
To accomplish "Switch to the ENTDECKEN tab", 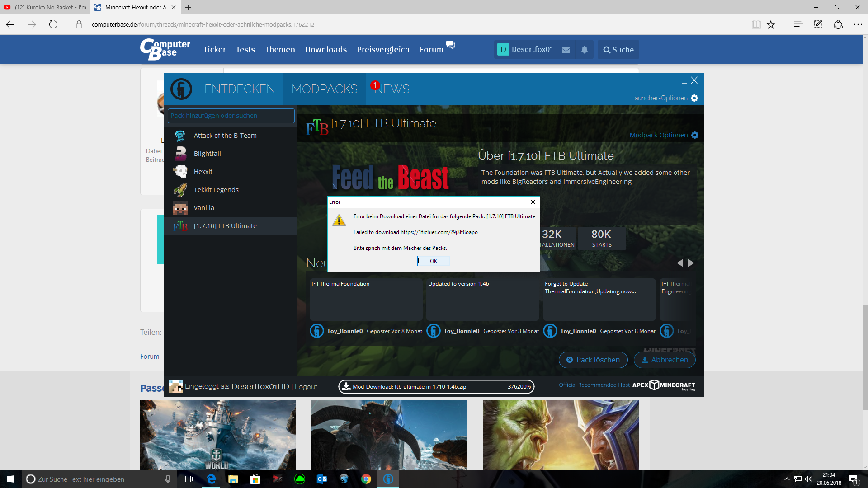I will (x=240, y=89).
